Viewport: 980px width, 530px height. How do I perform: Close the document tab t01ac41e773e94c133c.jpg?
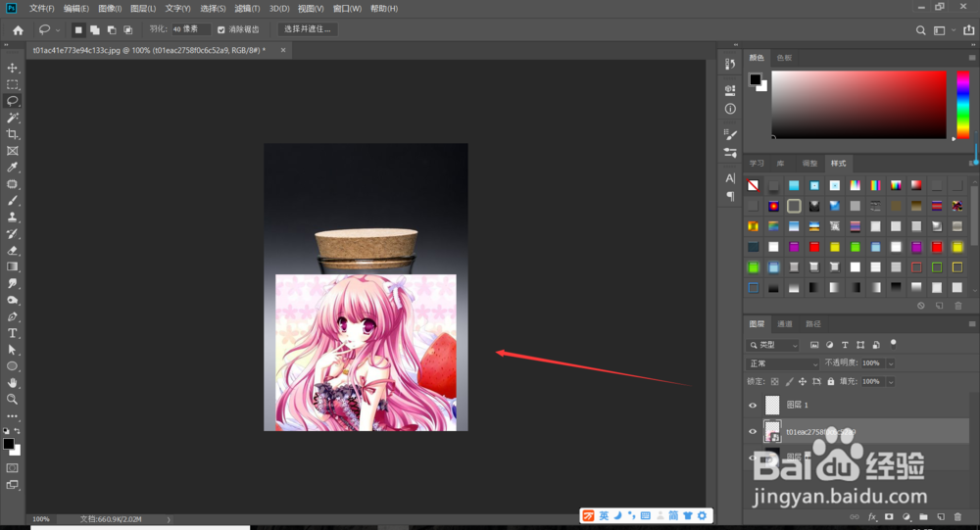pos(283,50)
